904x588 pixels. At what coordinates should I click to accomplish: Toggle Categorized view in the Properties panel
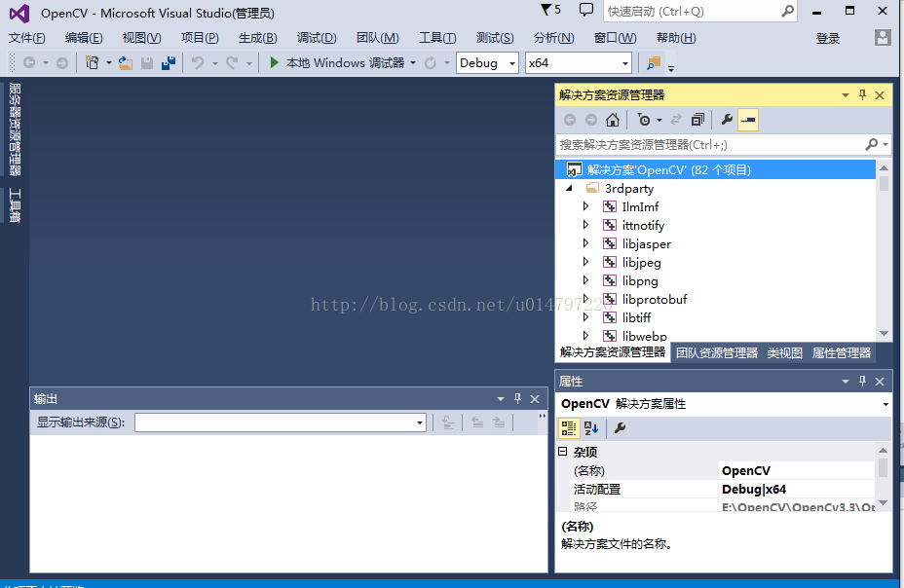click(569, 428)
